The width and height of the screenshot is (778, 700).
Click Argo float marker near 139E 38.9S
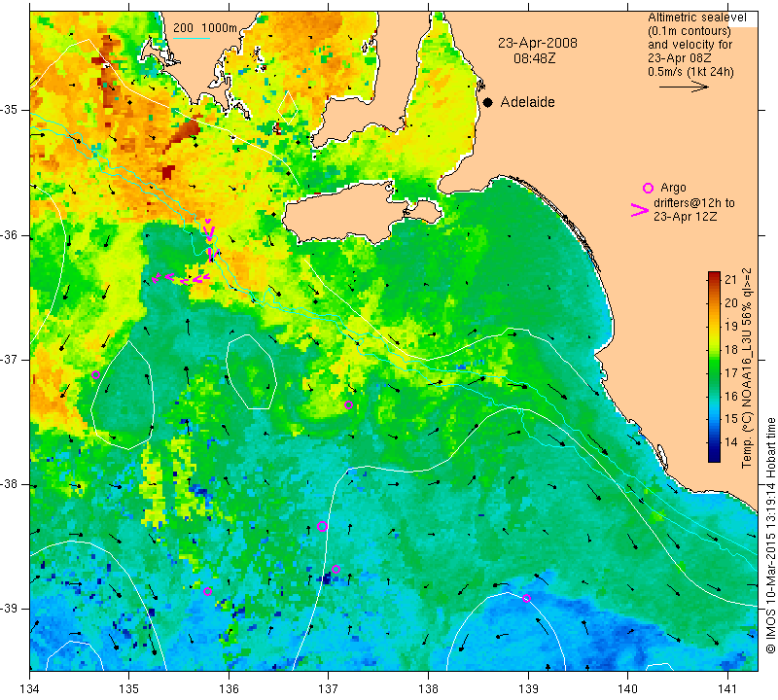click(526, 598)
